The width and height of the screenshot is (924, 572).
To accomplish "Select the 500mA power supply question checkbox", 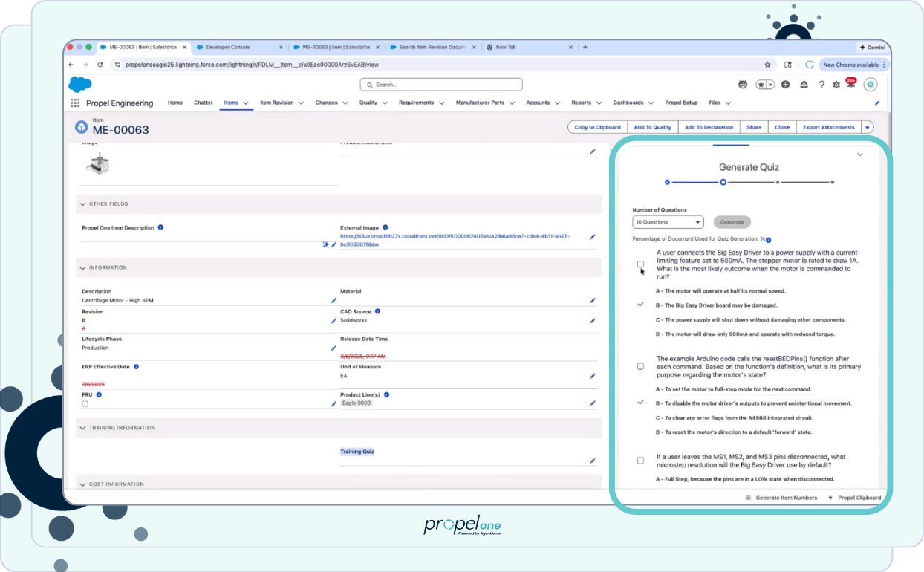I will (640, 264).
